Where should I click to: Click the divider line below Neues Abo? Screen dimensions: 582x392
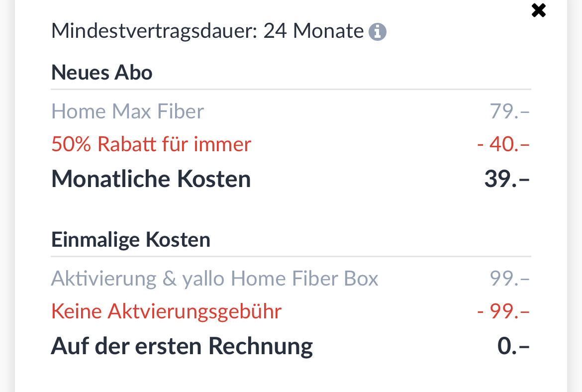click(291, 90)
